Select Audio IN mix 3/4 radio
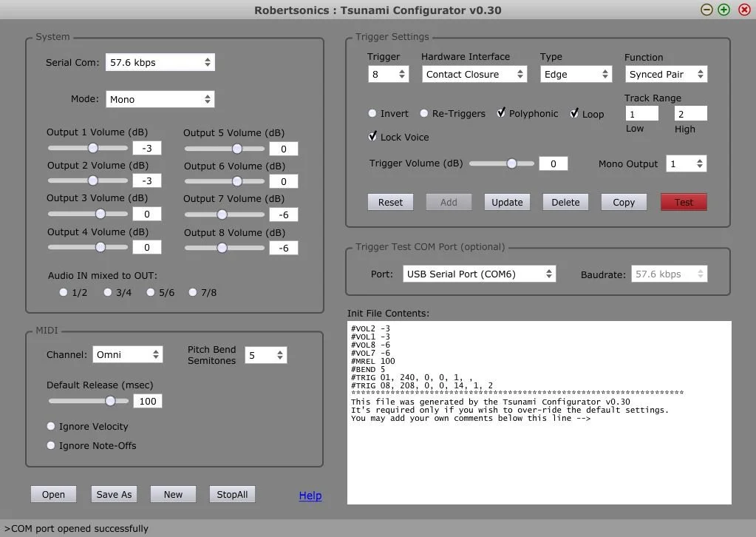 (x=107, y=292)
